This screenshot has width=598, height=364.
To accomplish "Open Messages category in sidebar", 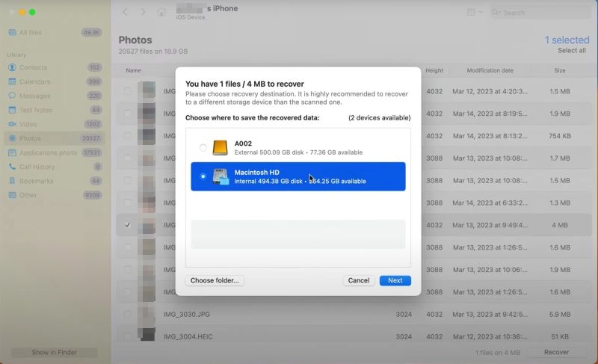I will tap(55, 96).
